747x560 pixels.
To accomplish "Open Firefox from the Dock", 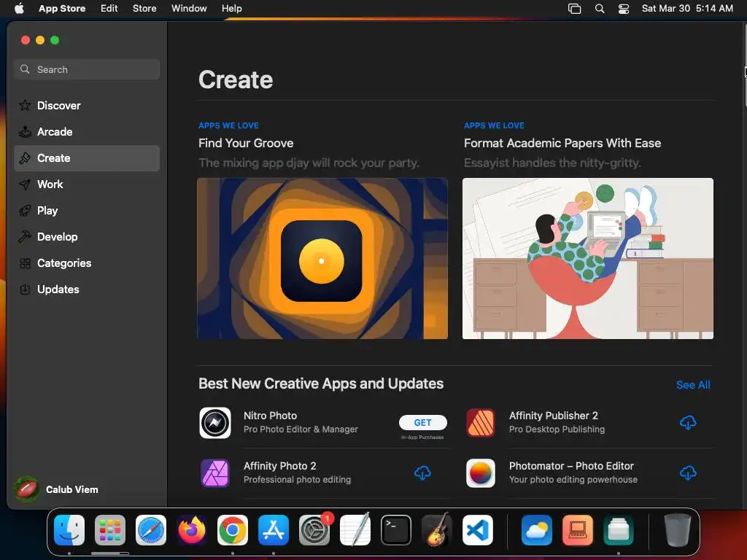I will (192, 530).
